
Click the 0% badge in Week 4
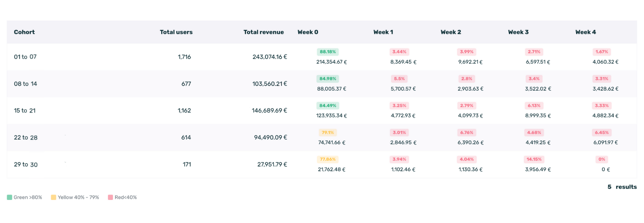[x=601, y=159]
